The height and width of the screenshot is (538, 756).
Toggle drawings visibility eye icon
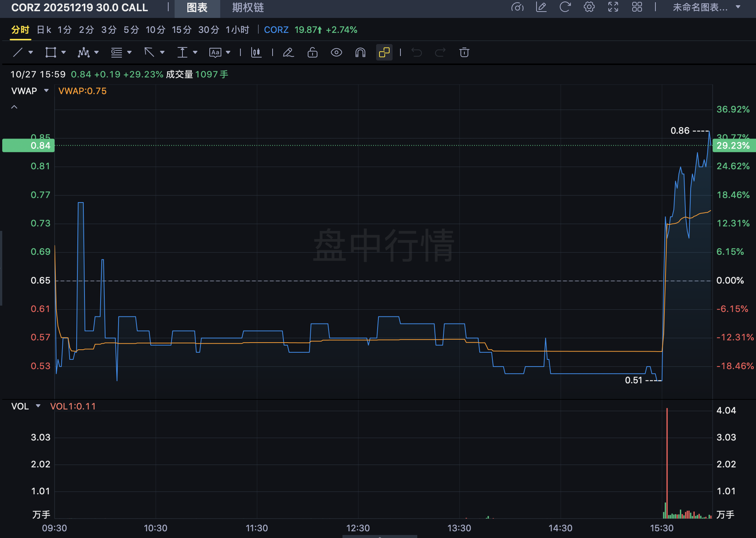[336, 52]
